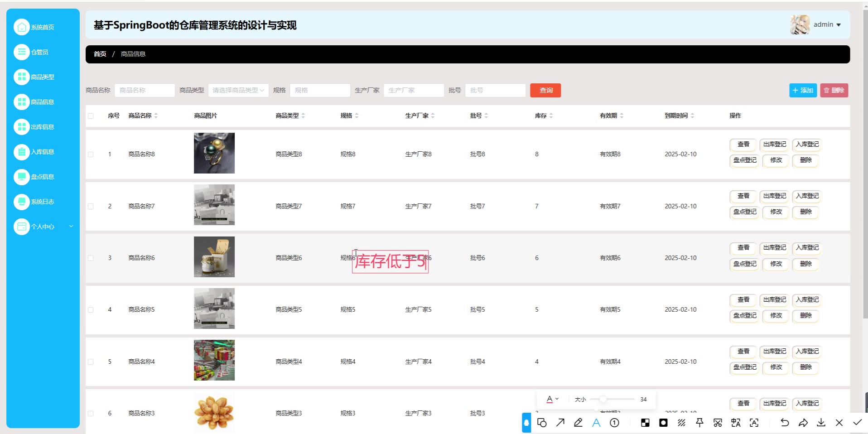Check the checkbox for row 商品名称5
The image size is (868, 434).
91,310
